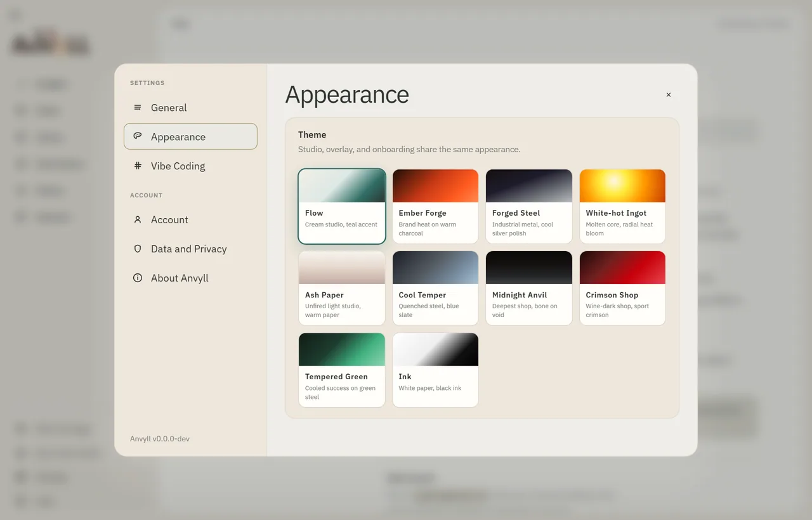Click the Account person icon
812x520 pixels.
coord(138,219)
